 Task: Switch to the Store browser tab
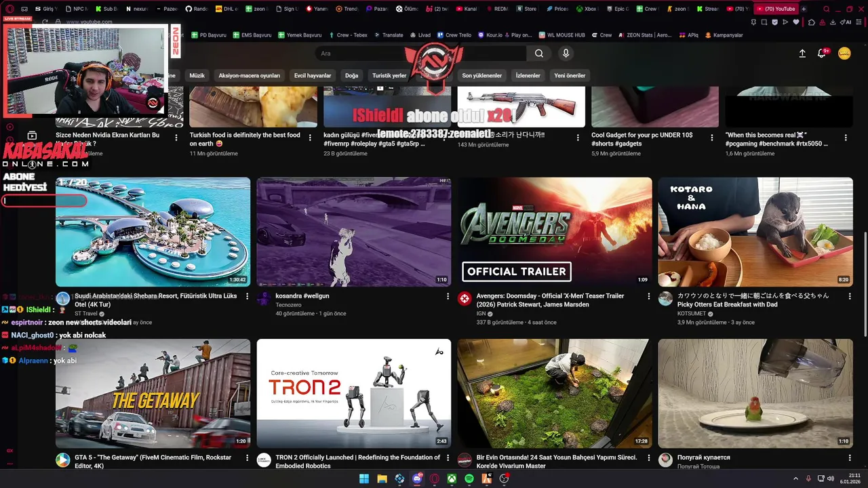526,9
